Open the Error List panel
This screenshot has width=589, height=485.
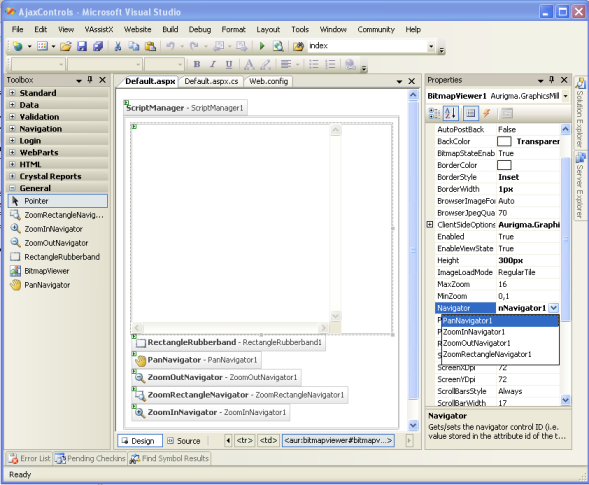29,458
